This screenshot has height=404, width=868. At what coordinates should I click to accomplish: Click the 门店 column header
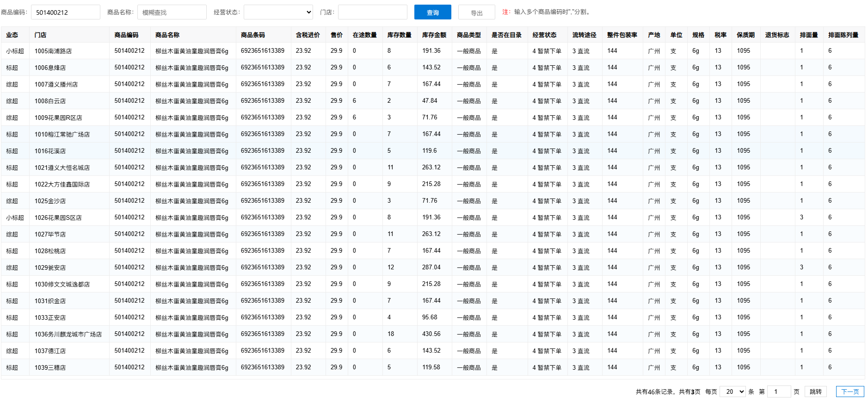point(40,35)
